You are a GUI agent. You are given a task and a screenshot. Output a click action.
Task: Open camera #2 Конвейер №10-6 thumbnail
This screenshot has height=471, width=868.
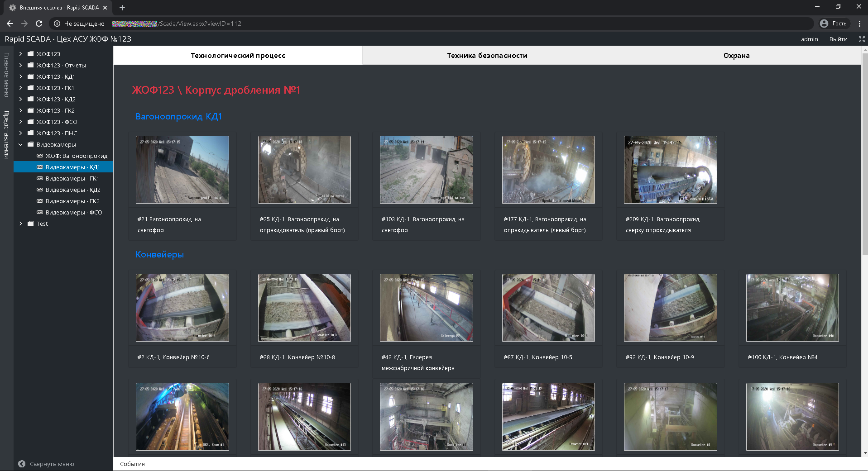click(182, 308)
